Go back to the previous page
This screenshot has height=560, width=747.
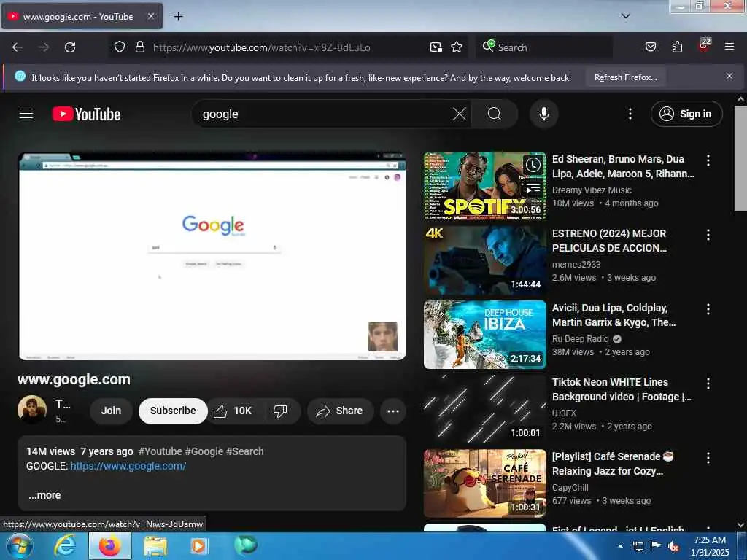(18, 47)
